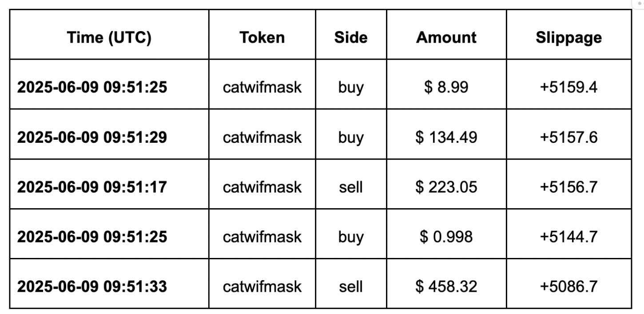Select the $ 458.32 amount cell

click(446, 286)
